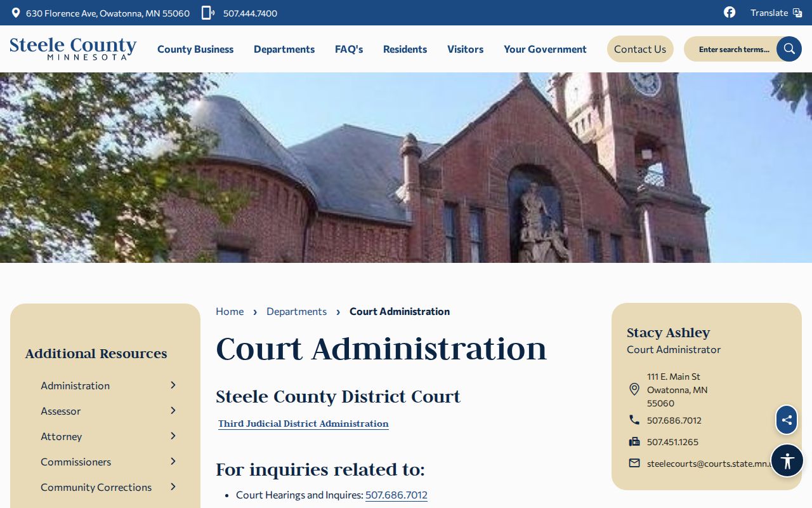Expand the Commissioners sidebar arrow
The width and height of the screenshot is (812, 508).
click(173, 461)
